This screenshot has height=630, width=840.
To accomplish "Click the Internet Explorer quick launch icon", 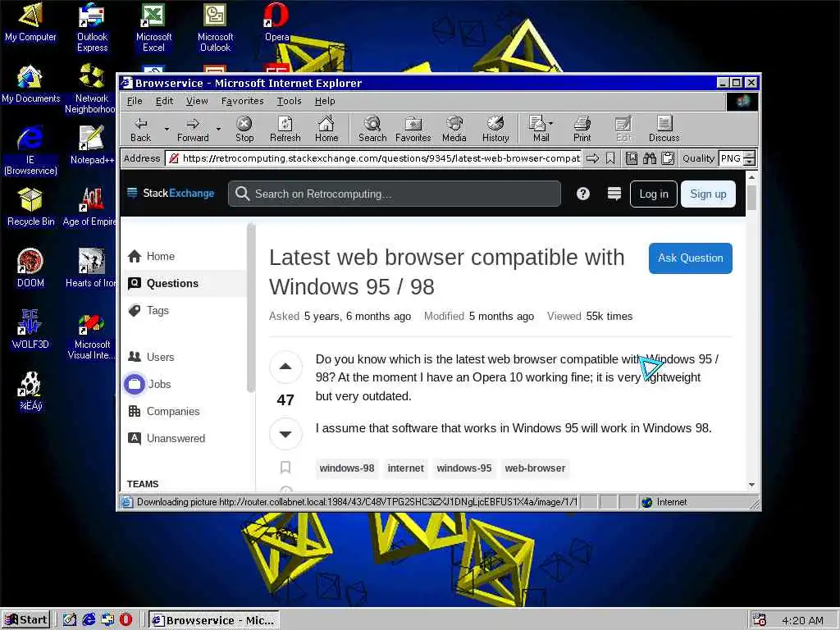I will click(x=89, y=620).
